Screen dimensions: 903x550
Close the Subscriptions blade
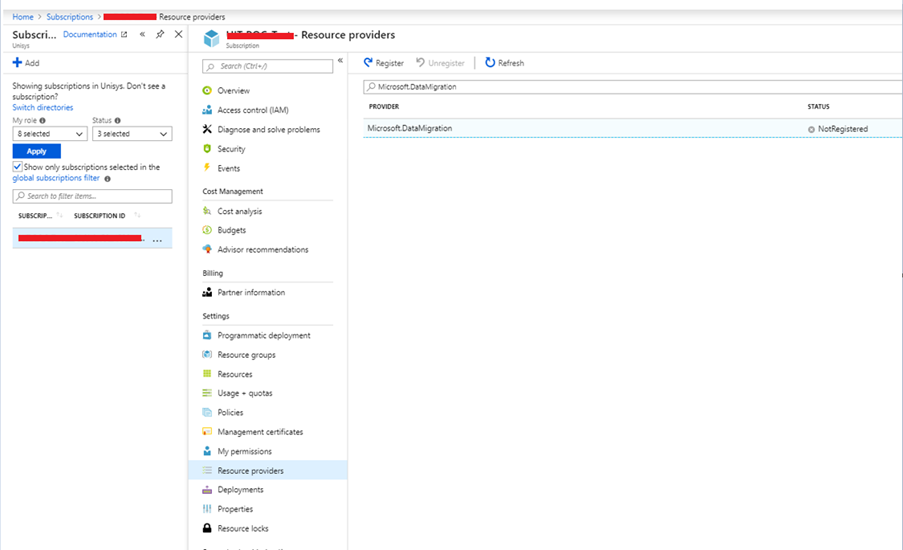tap(179, 35)
